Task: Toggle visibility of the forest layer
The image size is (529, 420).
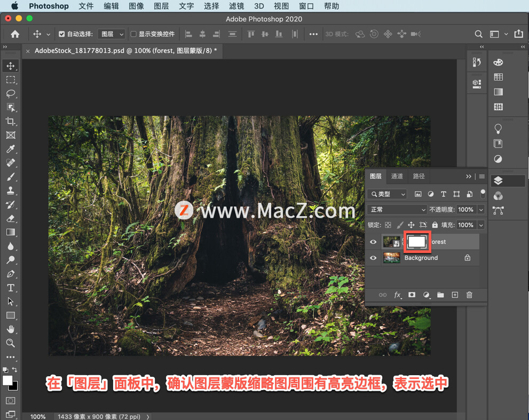Action: [x=373, y=242]
